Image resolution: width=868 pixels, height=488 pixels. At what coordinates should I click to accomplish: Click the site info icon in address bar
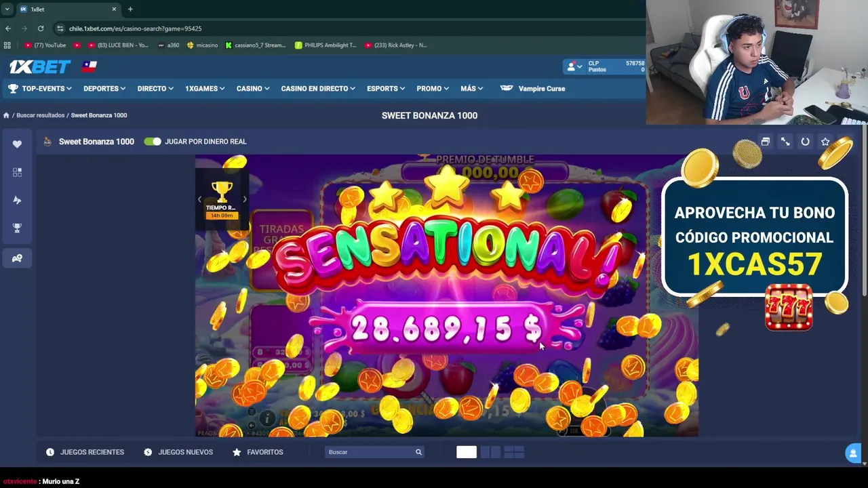click(x=60, y=28)
